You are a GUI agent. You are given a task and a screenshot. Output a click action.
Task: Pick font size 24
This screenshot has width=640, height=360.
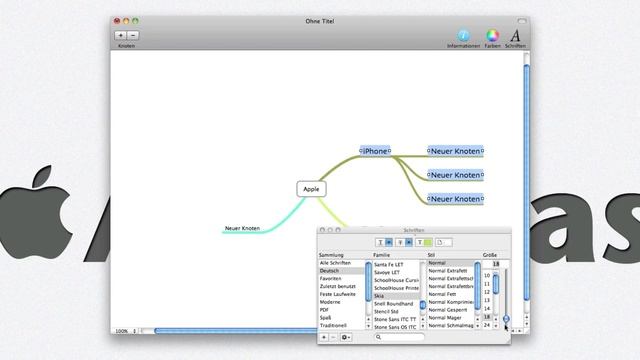pos(487,325)
